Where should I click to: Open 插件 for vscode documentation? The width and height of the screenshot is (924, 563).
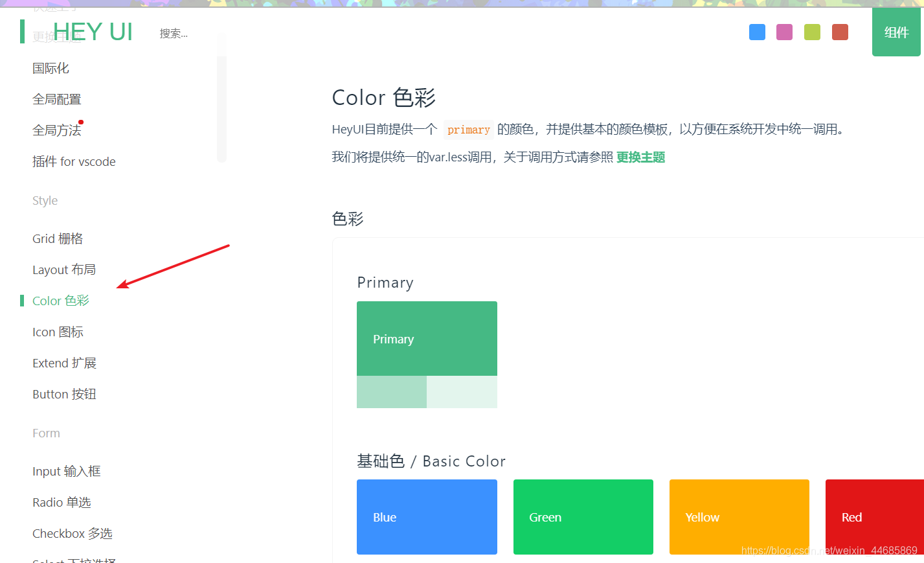pyautogui.click(x=74, y=161)
